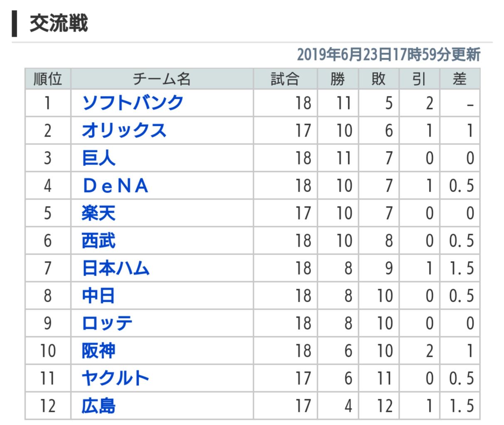The height and width of the screenshot is (425, 504).
Task: Click the 差 column header
Action: click(459, 78)
